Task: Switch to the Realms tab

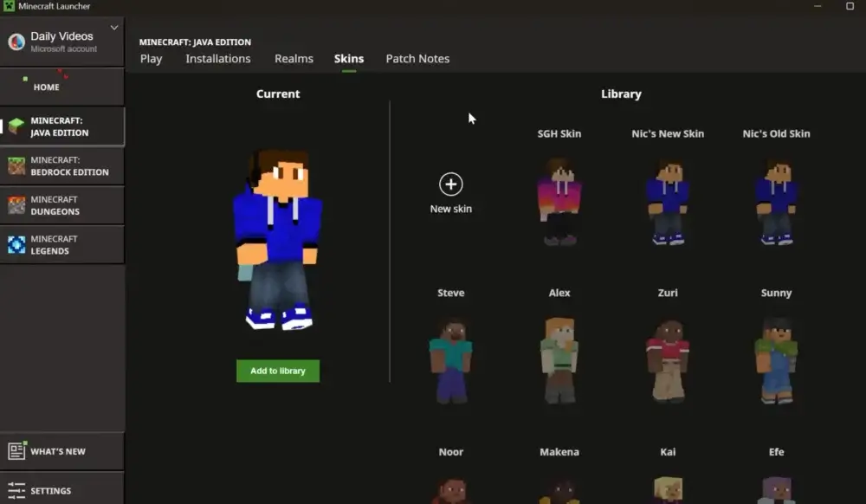Action: click(294, 59)
